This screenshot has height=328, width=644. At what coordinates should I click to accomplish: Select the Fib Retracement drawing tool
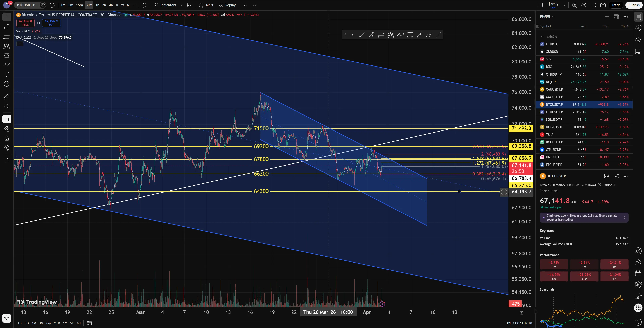point(7,36)
